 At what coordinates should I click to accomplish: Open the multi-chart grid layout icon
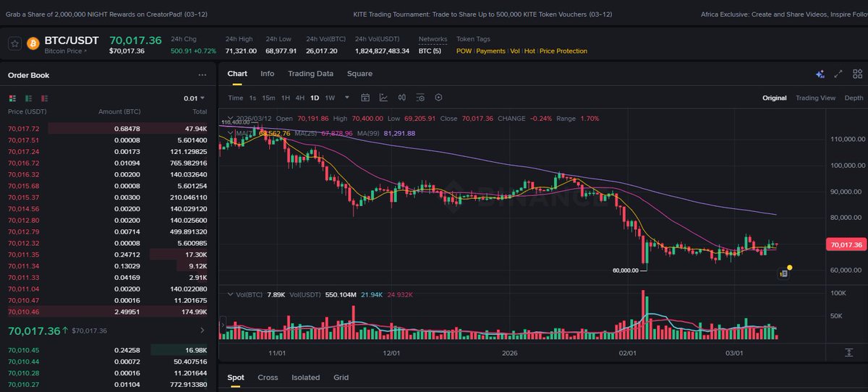pos(857,74)
